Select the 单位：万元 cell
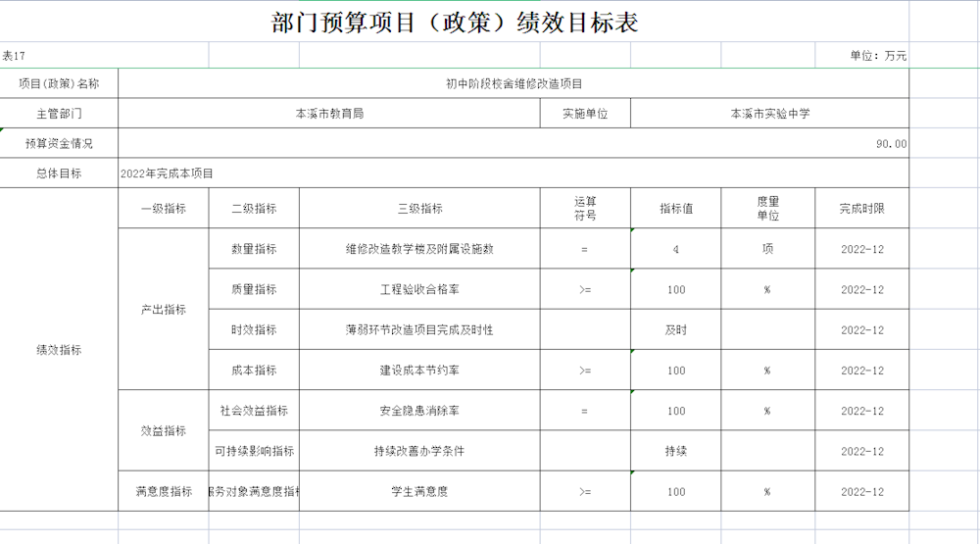 click(x=861, y=56)
